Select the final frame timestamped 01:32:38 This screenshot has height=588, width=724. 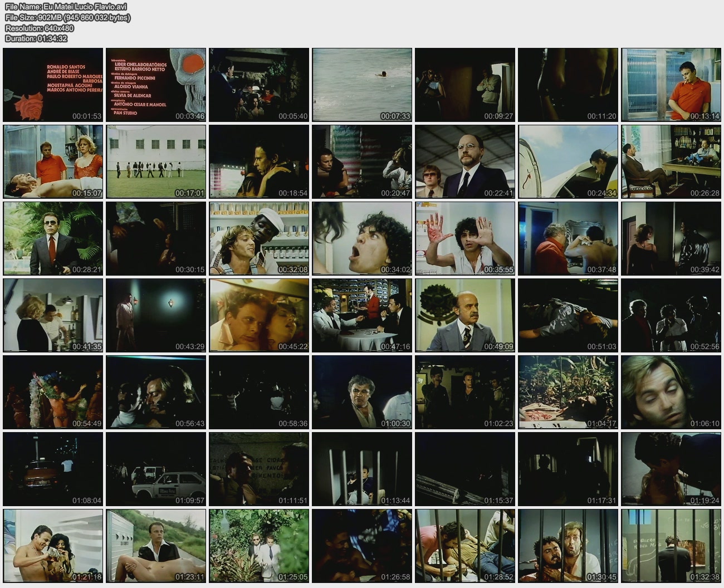(x=671, y=546)
